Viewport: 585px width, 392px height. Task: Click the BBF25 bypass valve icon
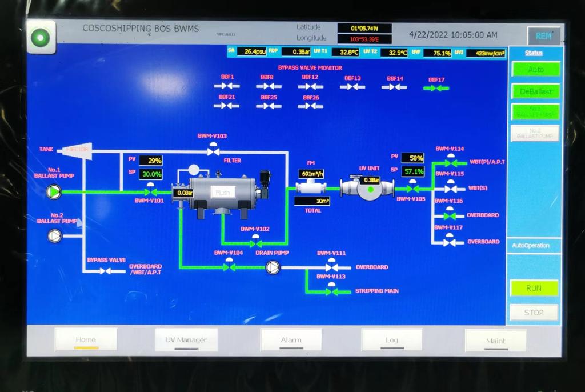click(x=269, y=106)
